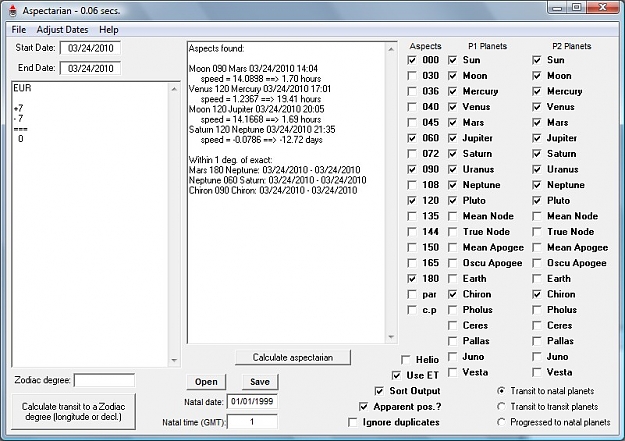625x441 pixels.
Task: Click up arrow of Aspects found scrollbar
Action: 391,49
